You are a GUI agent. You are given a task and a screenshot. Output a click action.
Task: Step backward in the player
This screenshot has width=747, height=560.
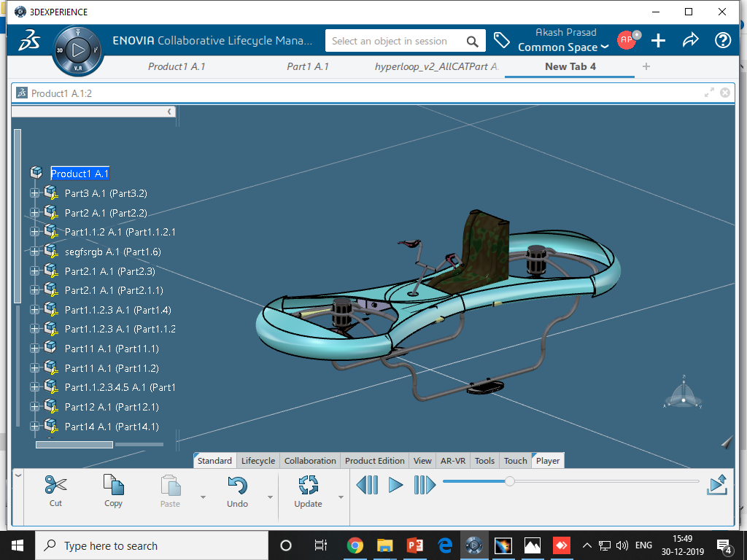368,485
